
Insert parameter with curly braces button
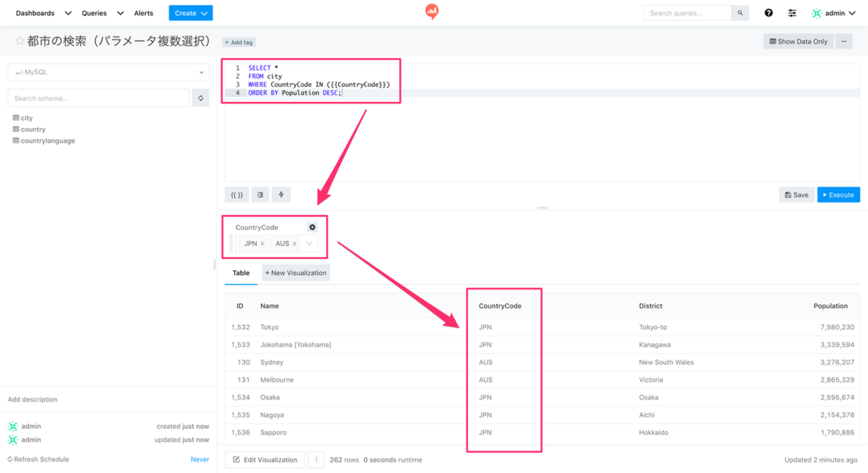point(236,195)
